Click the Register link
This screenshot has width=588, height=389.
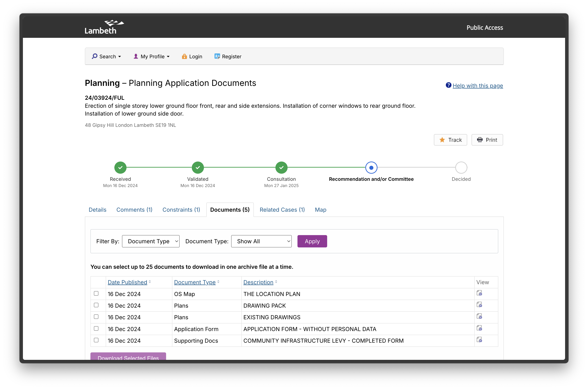[228, 57]
